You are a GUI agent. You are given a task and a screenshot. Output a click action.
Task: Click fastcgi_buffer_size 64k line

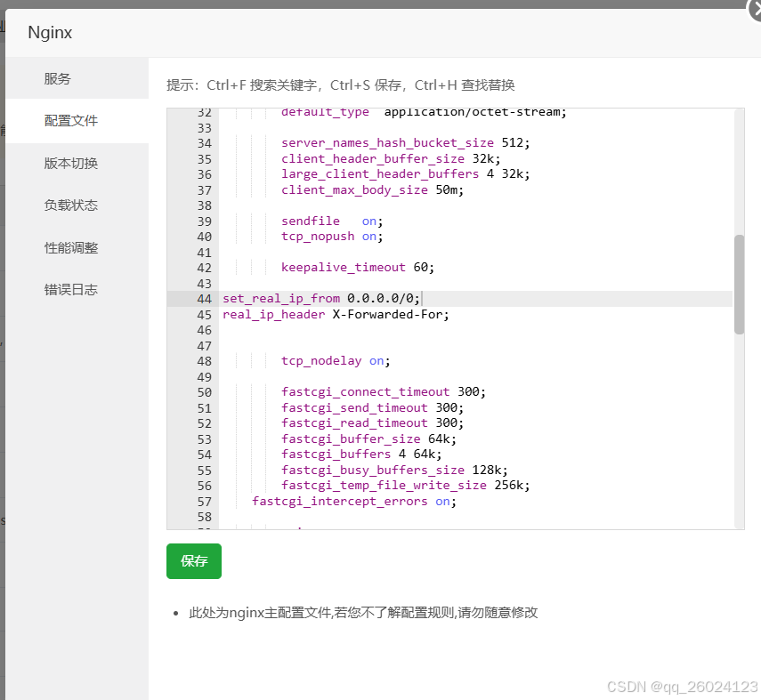pyautogui.click(x=368, y=439)
